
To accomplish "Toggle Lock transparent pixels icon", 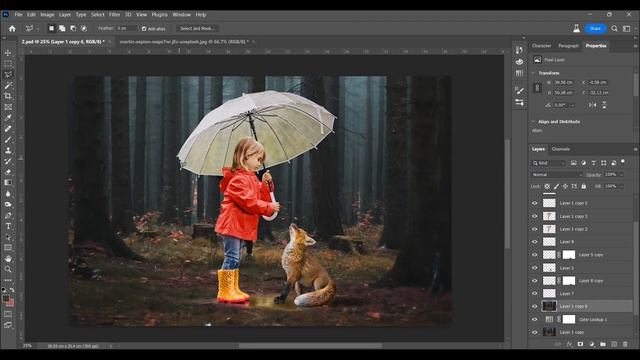I will 547,186.
